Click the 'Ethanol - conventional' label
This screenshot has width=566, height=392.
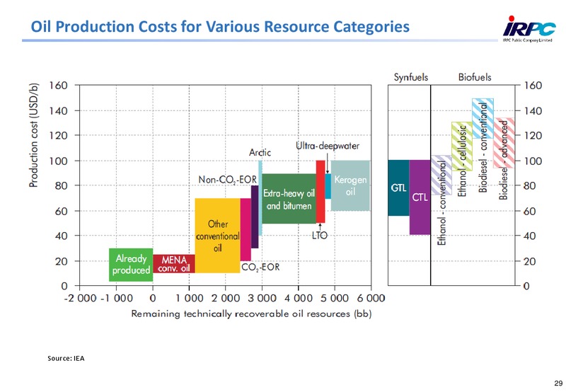click(441, 203)
